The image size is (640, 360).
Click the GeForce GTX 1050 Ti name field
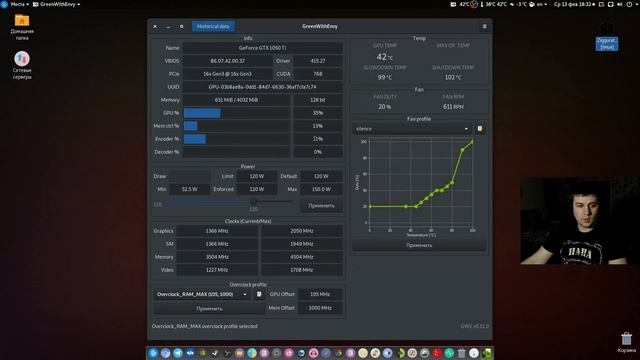coord(262,48)
